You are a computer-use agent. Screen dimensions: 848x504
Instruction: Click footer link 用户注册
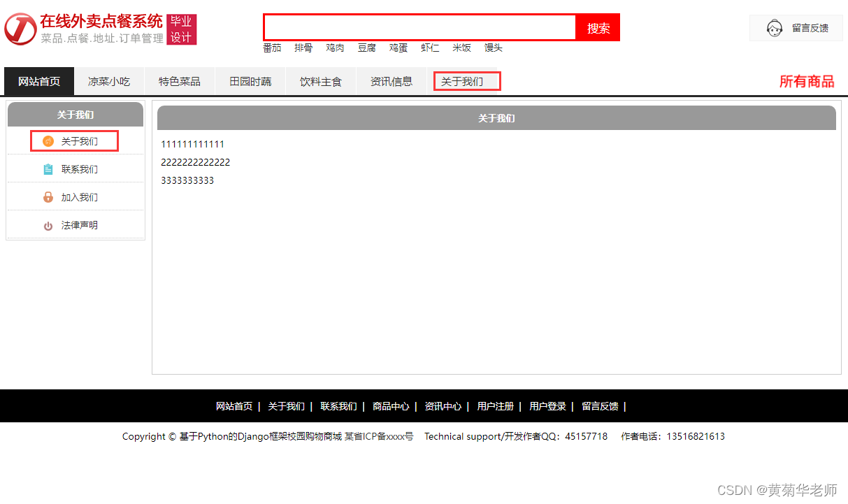tap(496, 406)
